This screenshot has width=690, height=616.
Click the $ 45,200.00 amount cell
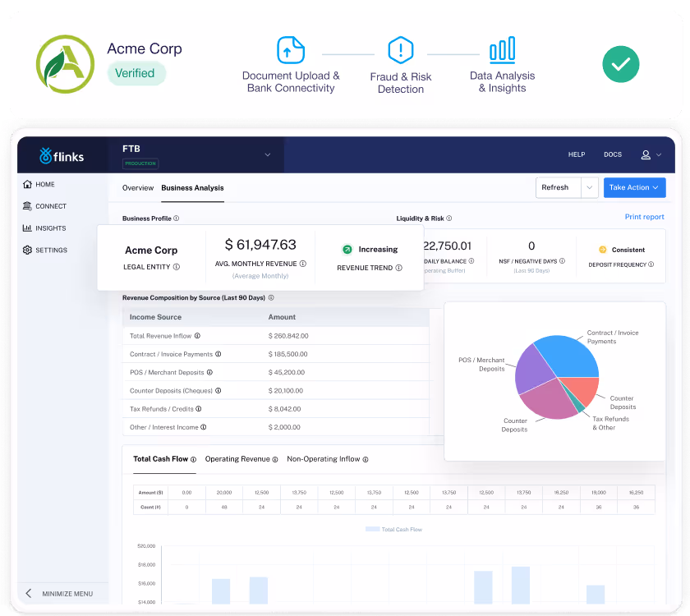(x=287, y=372)
